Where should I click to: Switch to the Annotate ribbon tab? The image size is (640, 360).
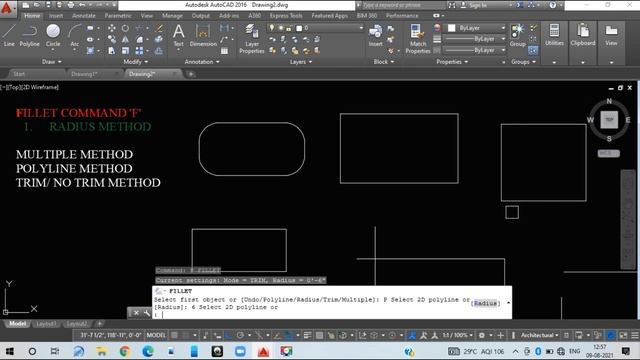[x=84, y=16]
